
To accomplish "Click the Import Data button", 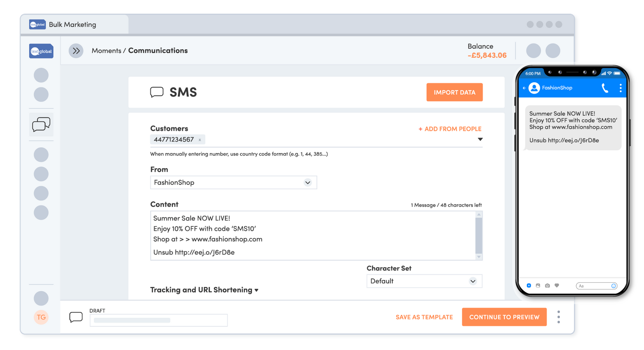I will tap(454, 92).
